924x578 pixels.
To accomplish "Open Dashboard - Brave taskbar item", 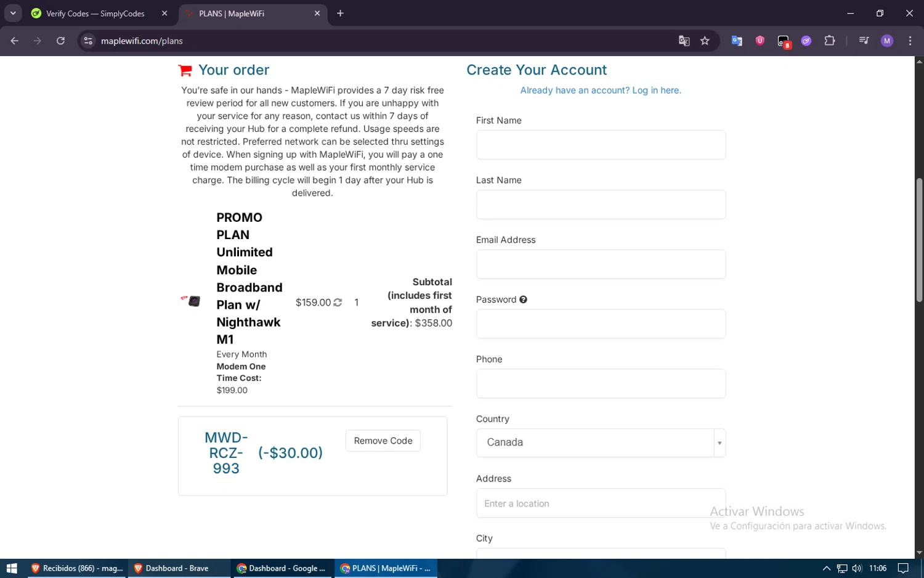I will tap(179, 568).
